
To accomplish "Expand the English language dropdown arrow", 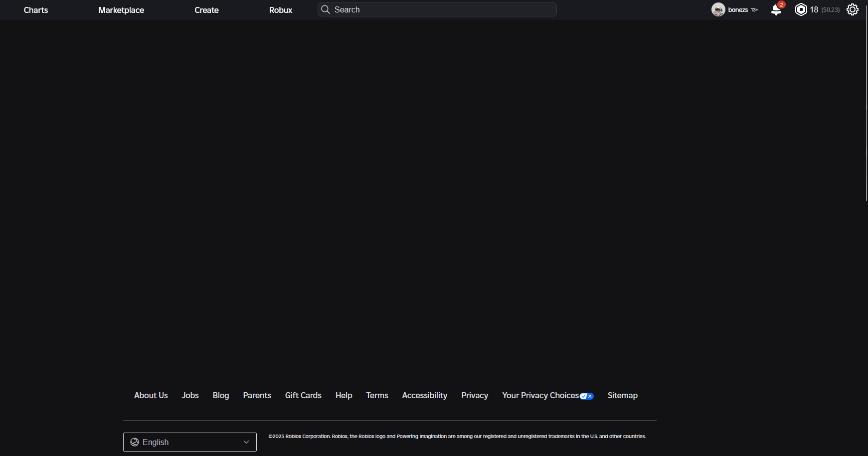I will [x=246, y=442].
